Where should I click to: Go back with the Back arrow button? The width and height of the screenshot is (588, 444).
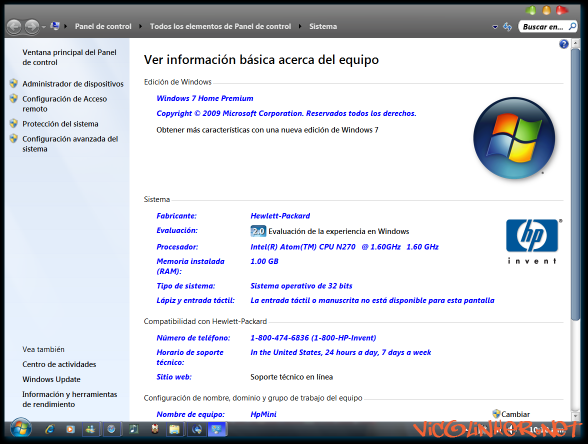[14, 27]
